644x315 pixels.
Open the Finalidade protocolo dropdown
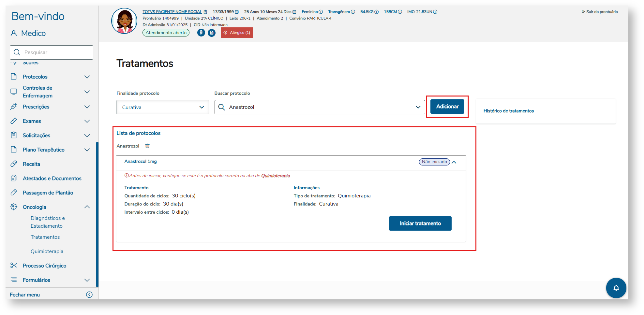163,107
